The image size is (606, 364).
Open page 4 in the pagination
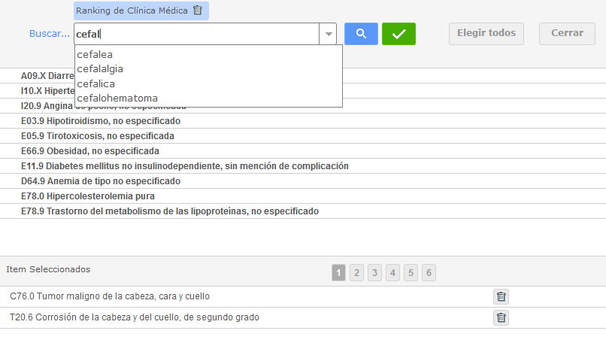[x=392, y=272]
